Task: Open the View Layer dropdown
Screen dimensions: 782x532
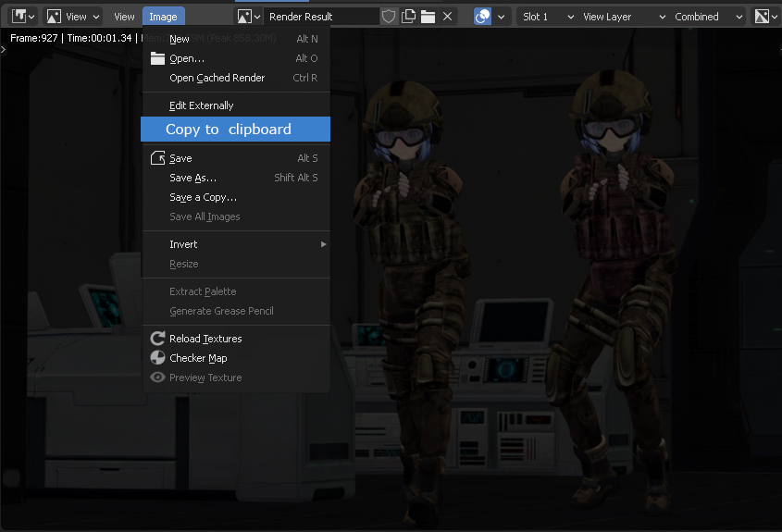Action: coord(624,17)
